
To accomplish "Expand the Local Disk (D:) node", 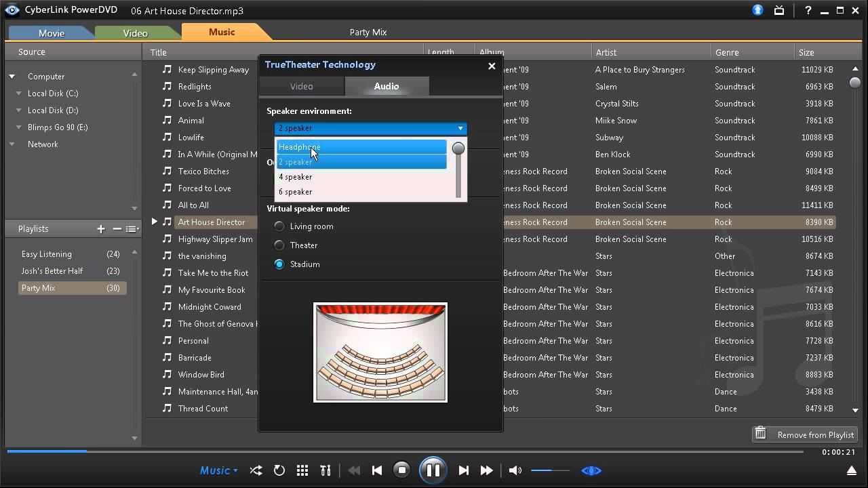I will click(x=18, y=110).
